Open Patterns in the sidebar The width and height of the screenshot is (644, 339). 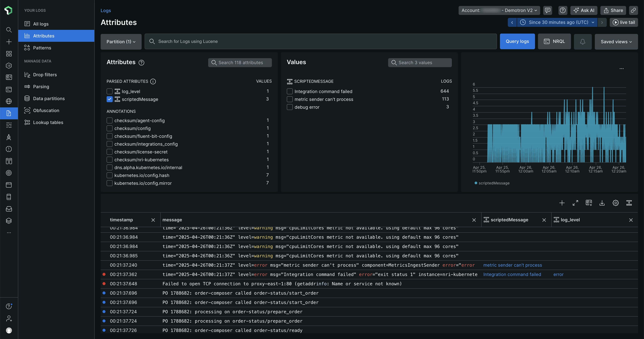tap(42, 48)
